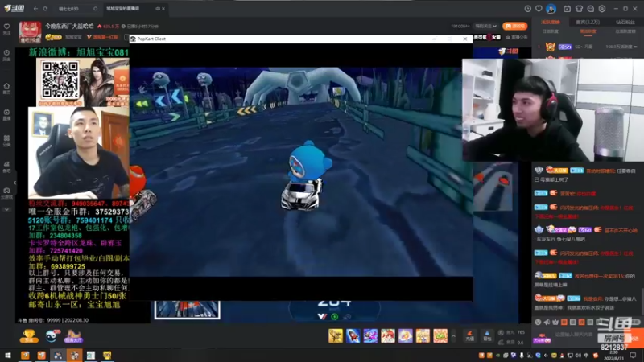Refresh the page with the reload icon
Viewport: 644px width, 362px height.
(x=45, y=9)
